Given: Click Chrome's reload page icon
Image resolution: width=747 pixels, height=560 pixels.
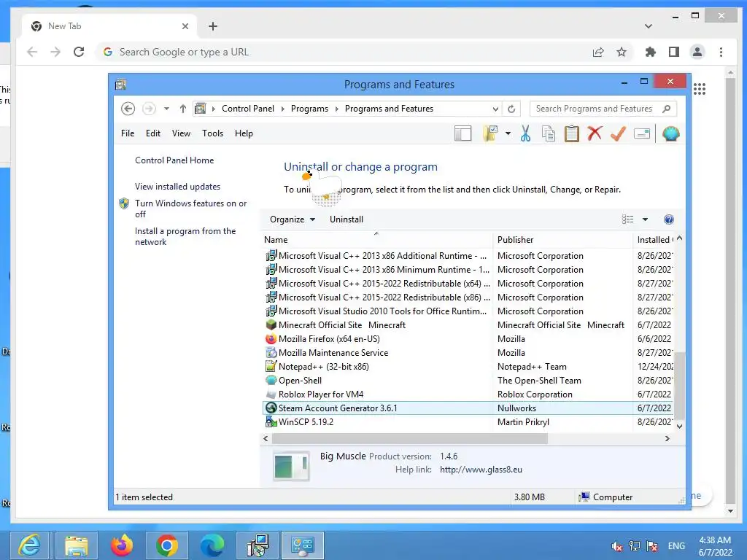Looking at the screenshot, I should tap(79, 52).
